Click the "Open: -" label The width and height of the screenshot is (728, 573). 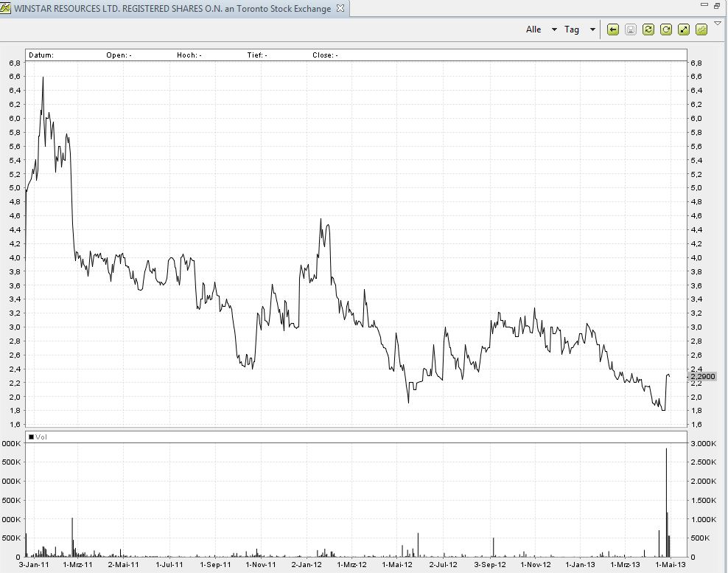pos(122,55)
